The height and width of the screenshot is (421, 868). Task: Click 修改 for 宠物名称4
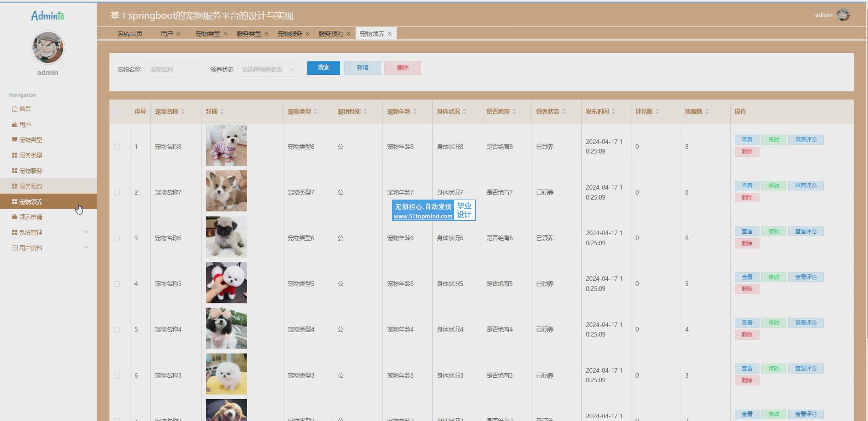pos(774,323)
